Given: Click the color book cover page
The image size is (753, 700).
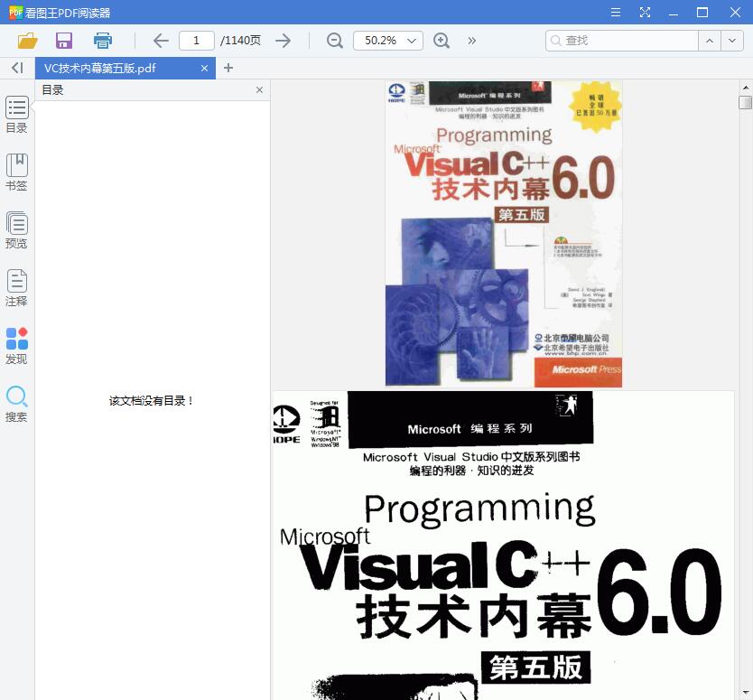Looking at the screenshot, I should tap(503, 234).
